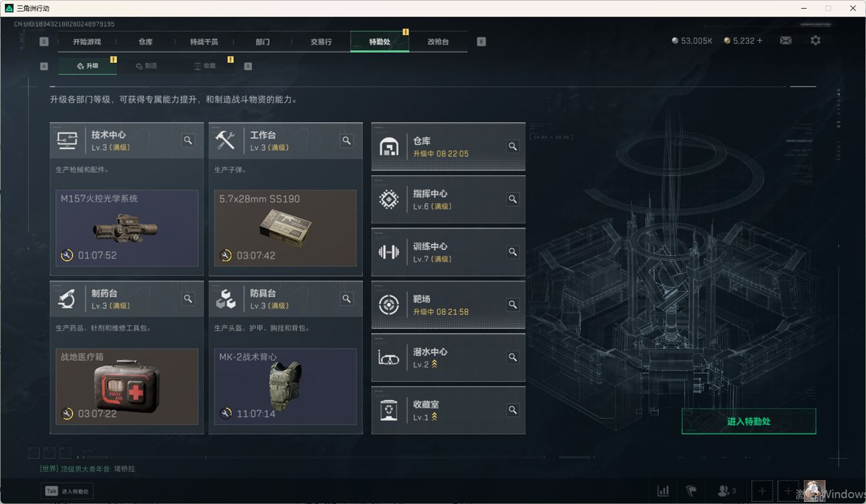Open the settings gear icon

coord(815,40)
